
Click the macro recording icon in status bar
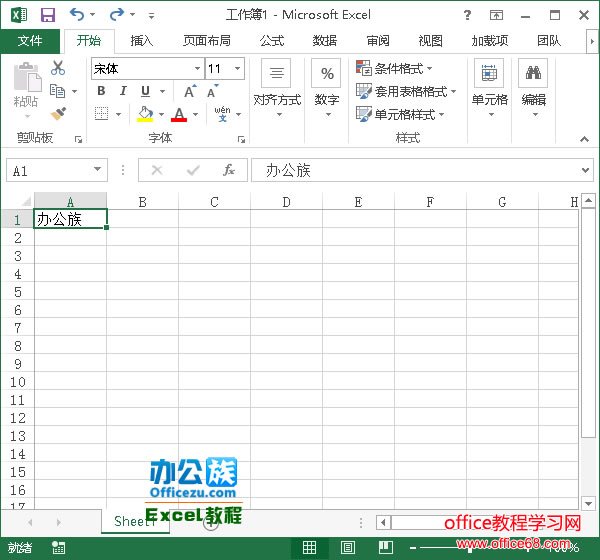(x=59, y=547)
